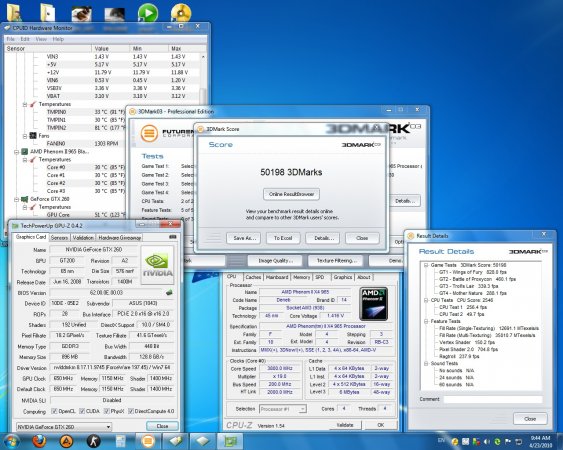Click the Fans icon in Hardware Monitor tree
563x450 pixels.
33,135
